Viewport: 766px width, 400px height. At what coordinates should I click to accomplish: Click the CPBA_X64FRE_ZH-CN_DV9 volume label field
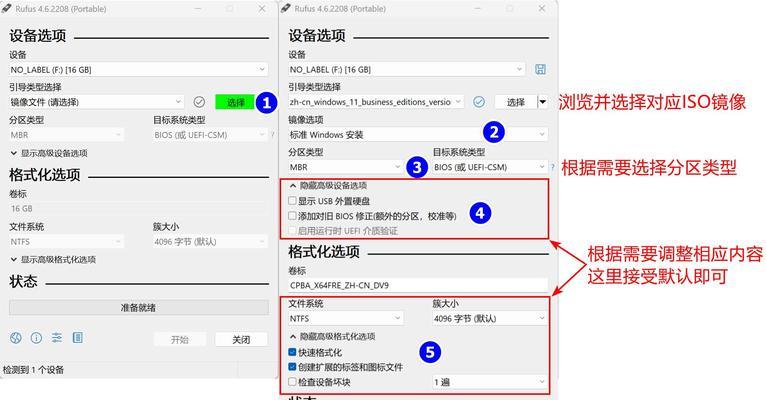click(418, 285)
